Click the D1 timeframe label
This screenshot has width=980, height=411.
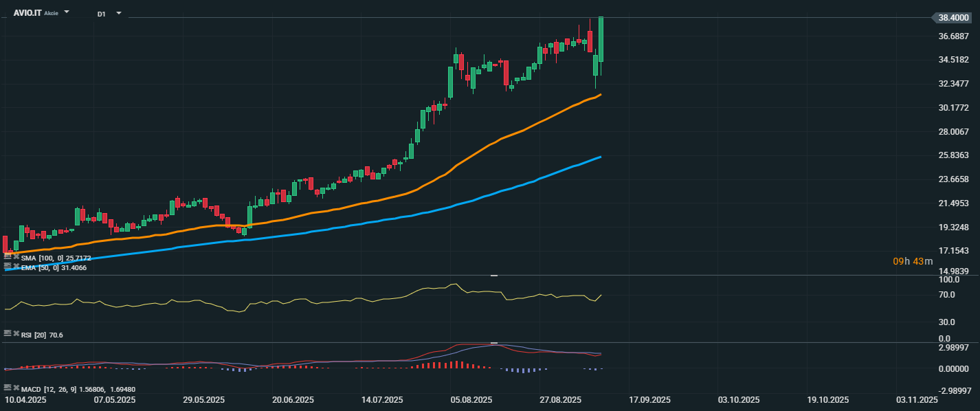(x=102, y=14)
